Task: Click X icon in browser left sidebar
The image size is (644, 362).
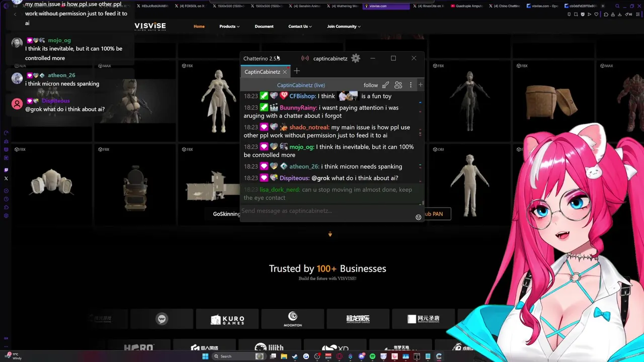Action: tap(6, 178)
